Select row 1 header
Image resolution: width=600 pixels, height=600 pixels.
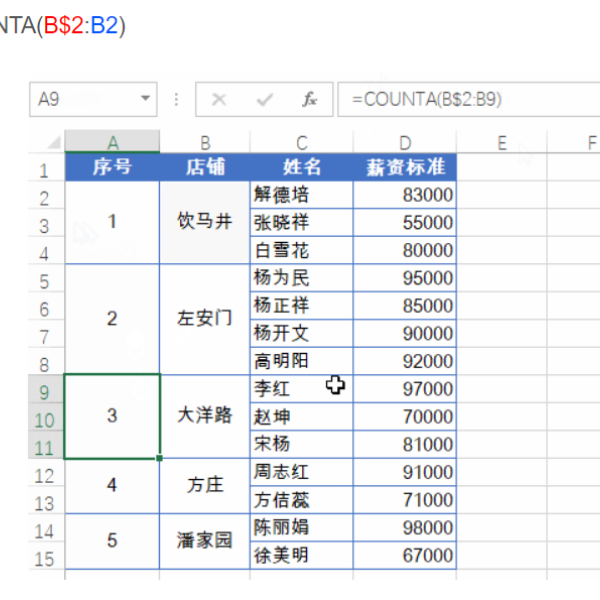point(45,168)
